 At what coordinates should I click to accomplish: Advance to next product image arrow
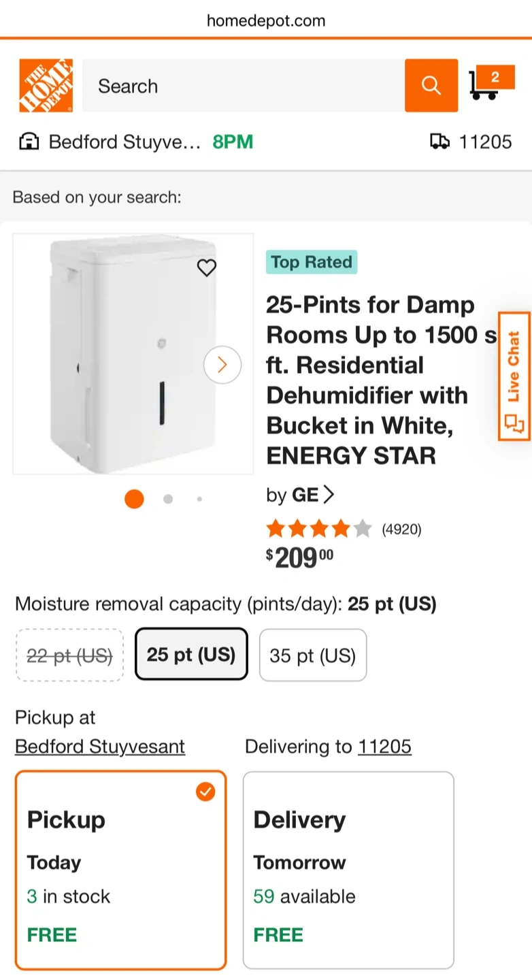pyautogui.click(x=222, y=365)
